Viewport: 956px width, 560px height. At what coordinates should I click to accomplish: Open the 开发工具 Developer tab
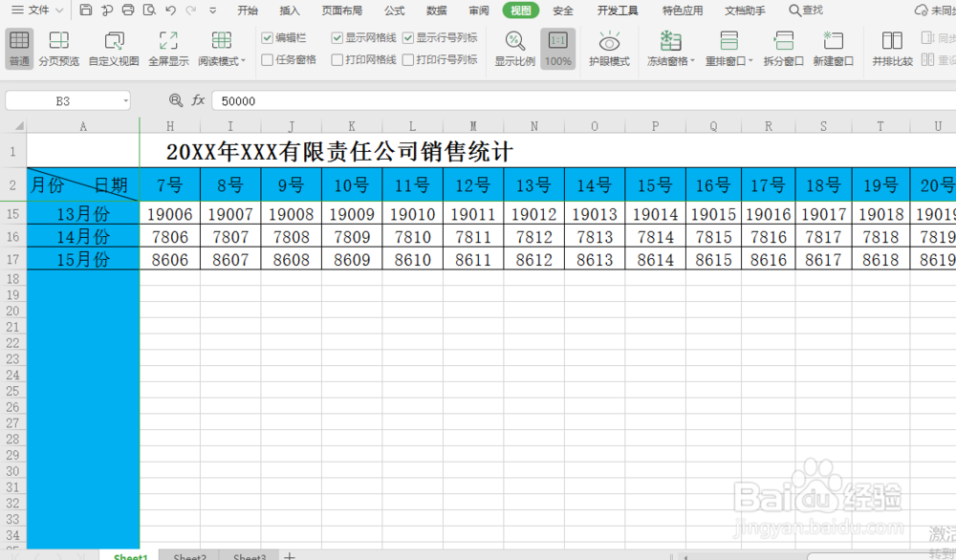click(618, 11)
